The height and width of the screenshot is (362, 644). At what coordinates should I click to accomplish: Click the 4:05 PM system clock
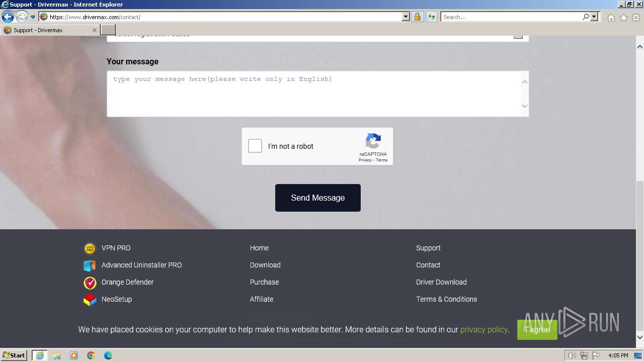618,355
